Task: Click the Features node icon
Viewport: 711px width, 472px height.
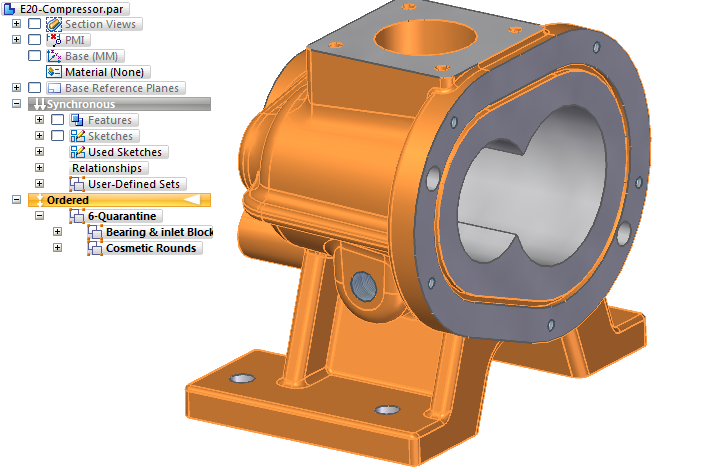Action: click(77, 120)
